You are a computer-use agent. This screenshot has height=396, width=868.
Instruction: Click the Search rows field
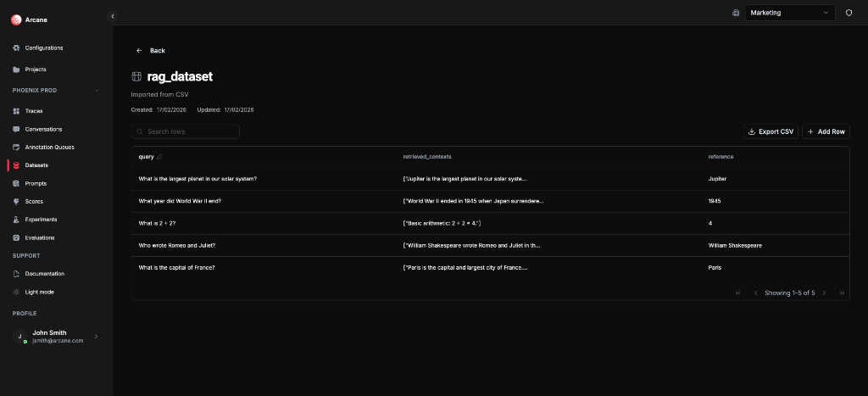point(186,131)
